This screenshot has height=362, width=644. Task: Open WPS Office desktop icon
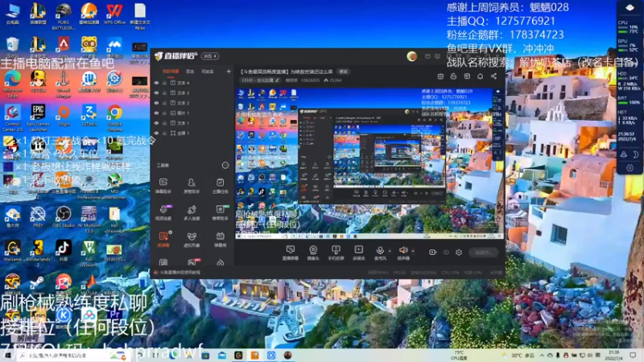[x=114, y=14]
